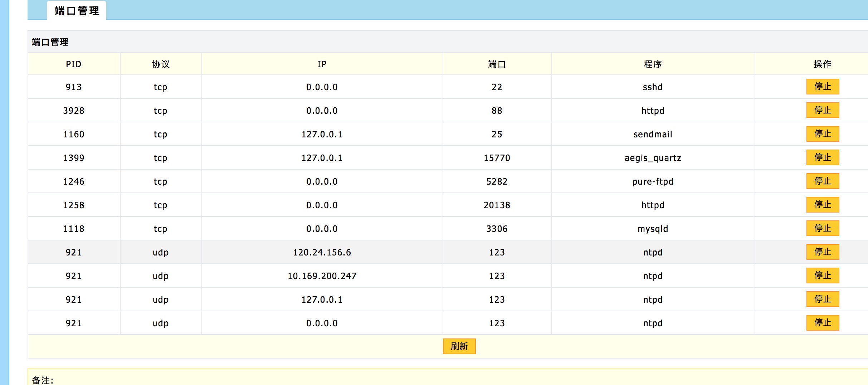
Task: Click the mysqld program name
Action: (653, 229)
